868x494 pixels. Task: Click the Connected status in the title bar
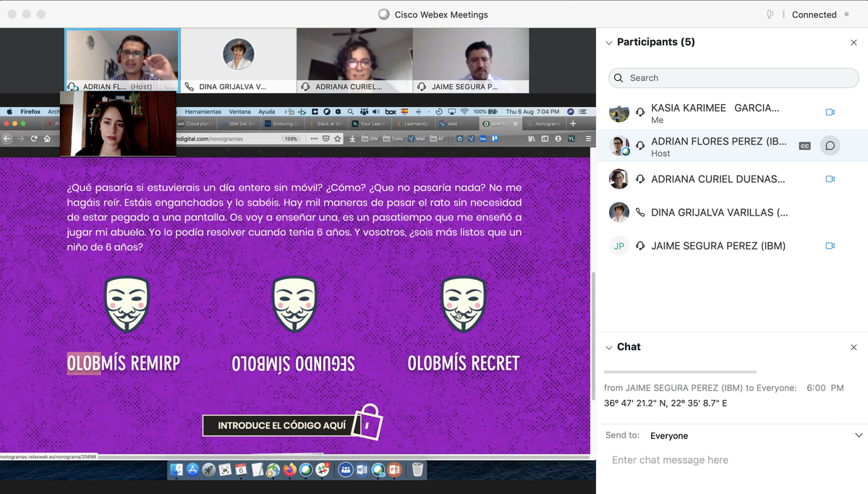[x=814, y=14]
